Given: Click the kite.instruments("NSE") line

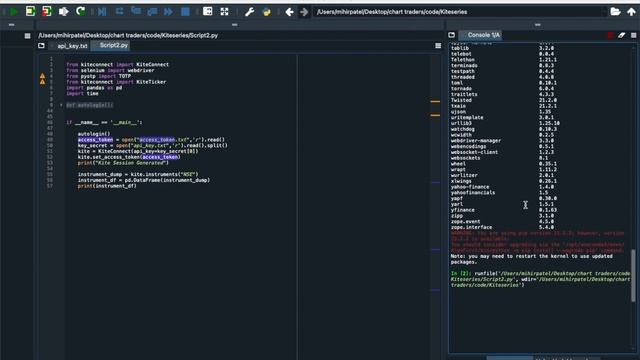Looking at the screenshot, I should click(x=138, y=174).
